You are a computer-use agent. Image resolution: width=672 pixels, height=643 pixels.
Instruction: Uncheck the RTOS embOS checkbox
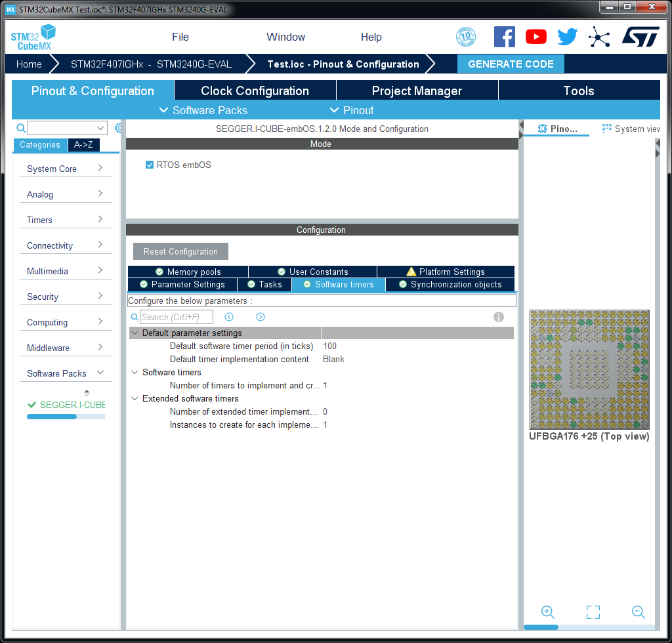150,165
